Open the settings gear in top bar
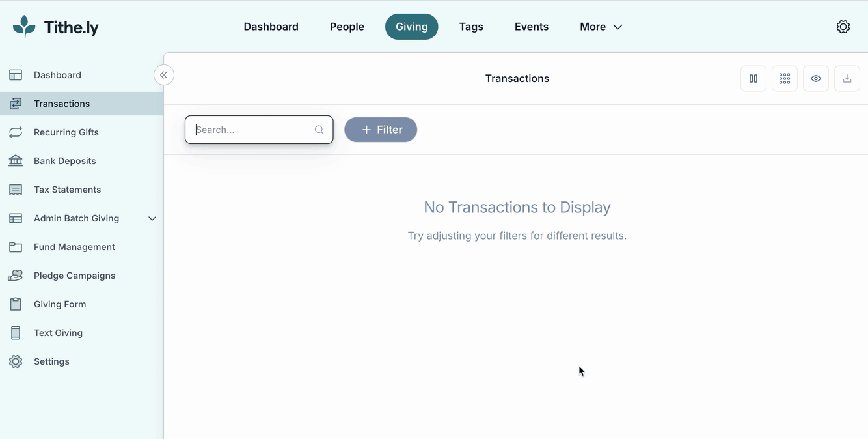 tap(843, 27)
